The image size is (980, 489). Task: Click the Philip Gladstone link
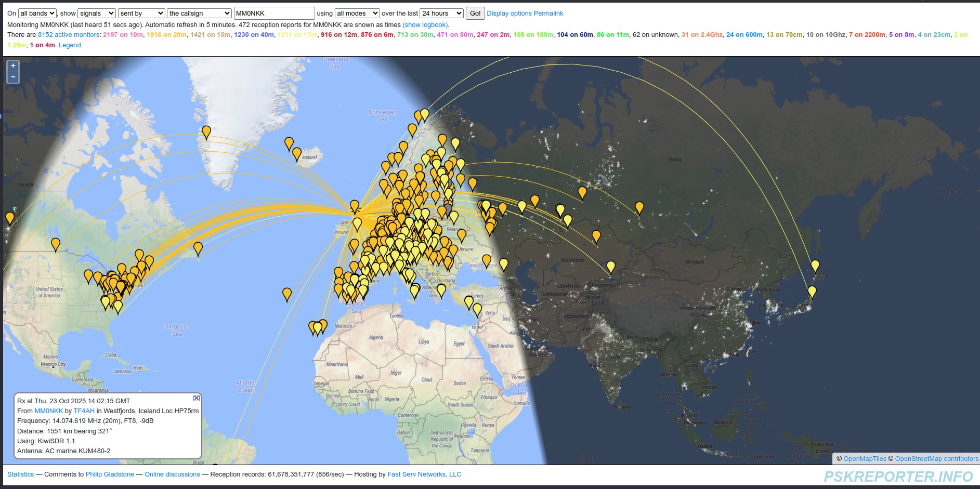pyautogui.click(x=110, y=474)
